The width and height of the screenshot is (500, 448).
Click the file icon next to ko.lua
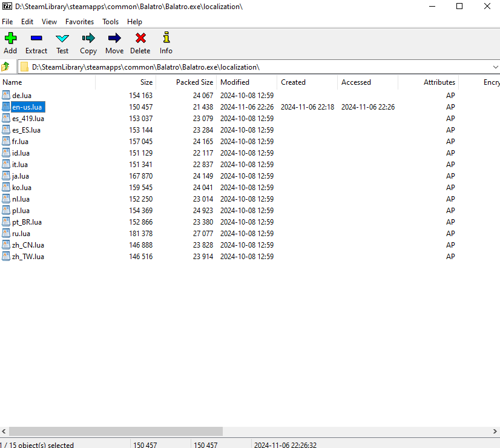click(x=5, y=187)
